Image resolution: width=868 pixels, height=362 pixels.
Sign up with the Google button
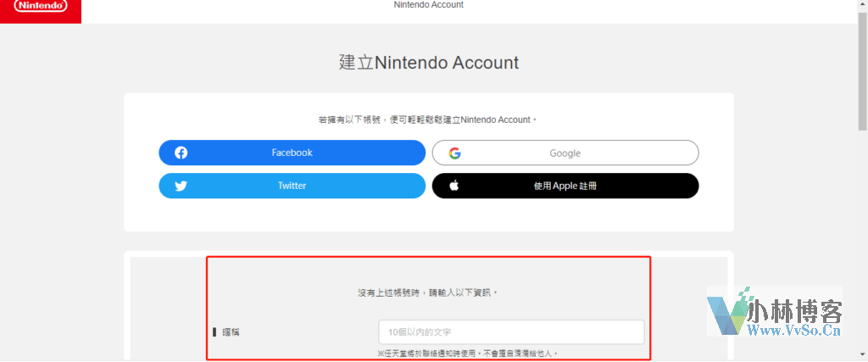pyautogui.click(x=565, y=153)
